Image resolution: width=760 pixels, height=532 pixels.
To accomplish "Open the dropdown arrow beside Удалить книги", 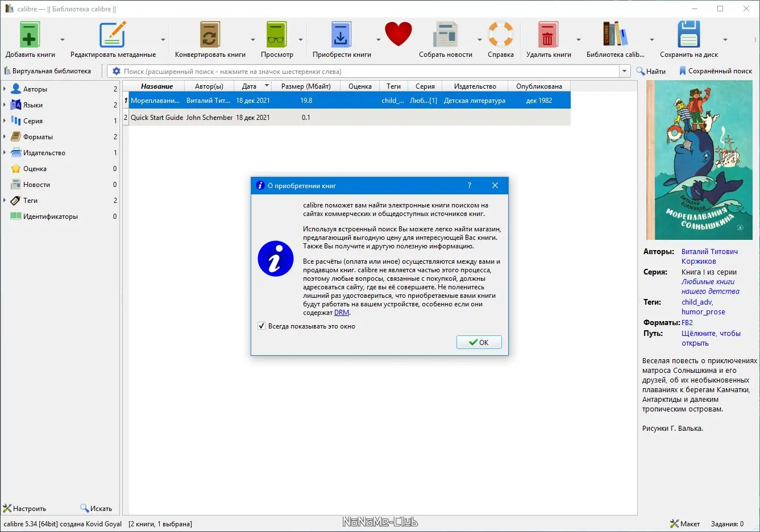I will (x=579, y=40).
